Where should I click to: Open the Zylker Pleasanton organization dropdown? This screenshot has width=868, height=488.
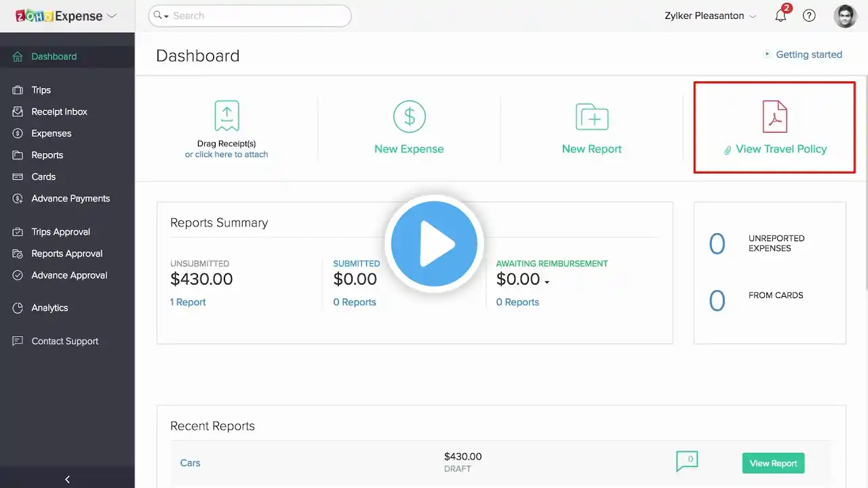click(711, 16)
